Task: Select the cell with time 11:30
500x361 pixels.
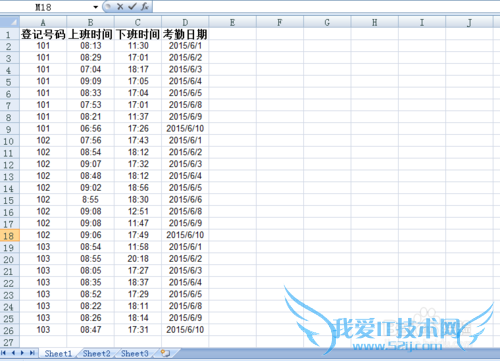Action: 138,46
